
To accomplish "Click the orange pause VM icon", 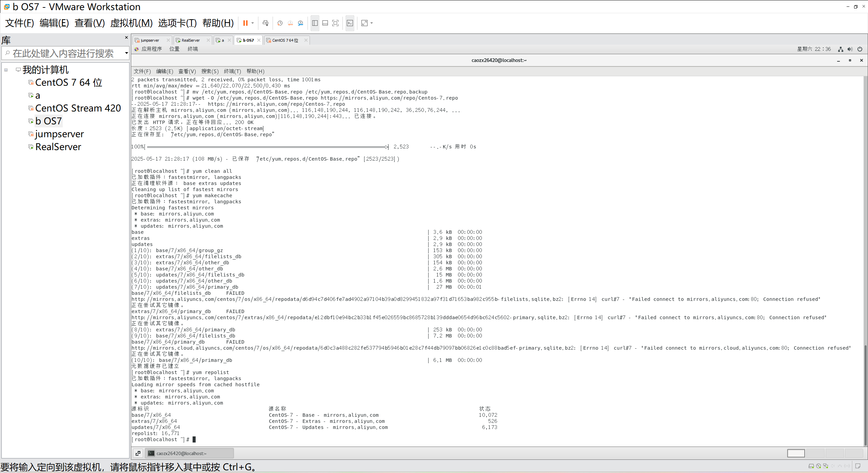I will coord(245,23).
